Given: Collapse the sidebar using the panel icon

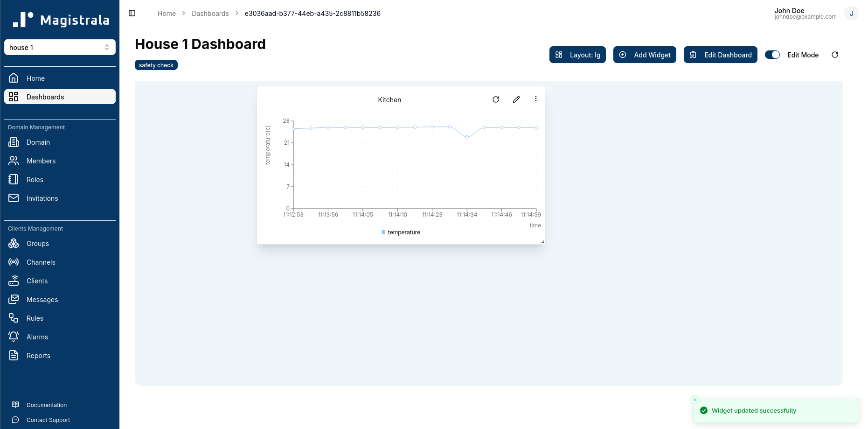Looking at the screenshot, I should (x=132, y=13).
